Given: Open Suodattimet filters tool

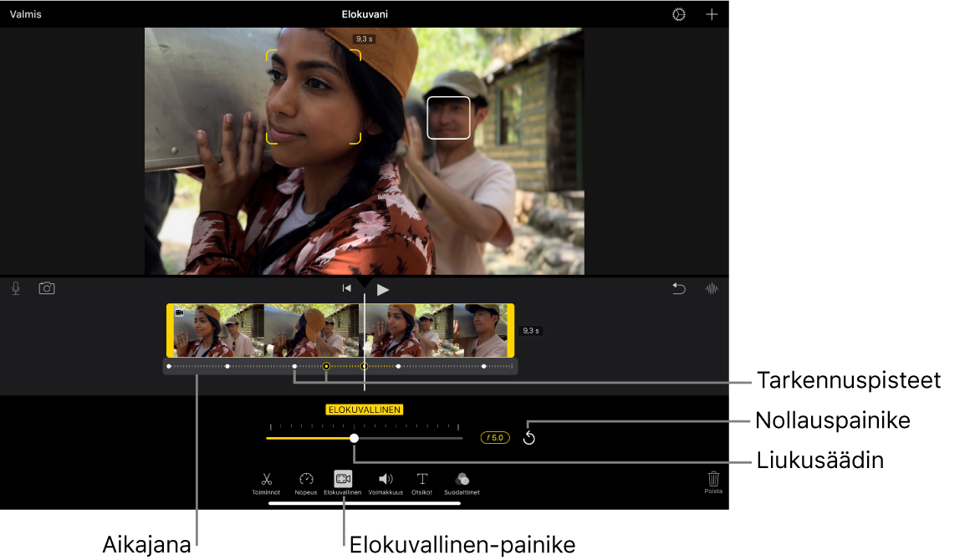Looking at the screenshot, I should (462, 483).
